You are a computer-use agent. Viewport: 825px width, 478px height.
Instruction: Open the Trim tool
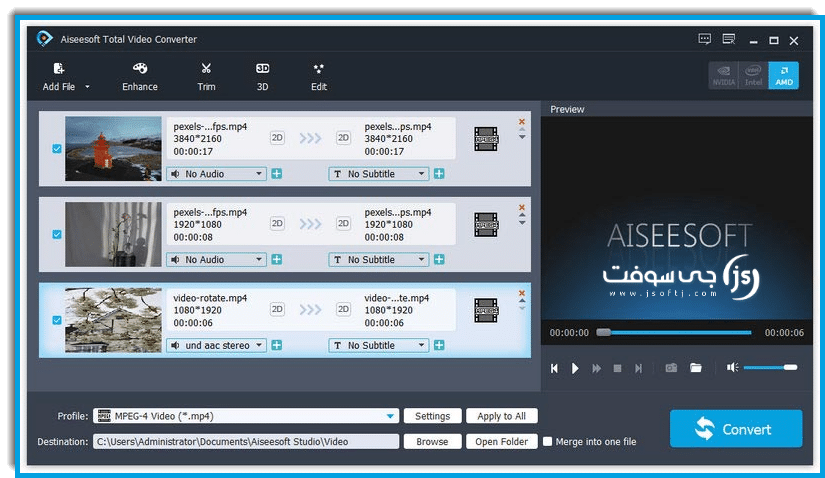pyautogui.click(x=206, y=76)
